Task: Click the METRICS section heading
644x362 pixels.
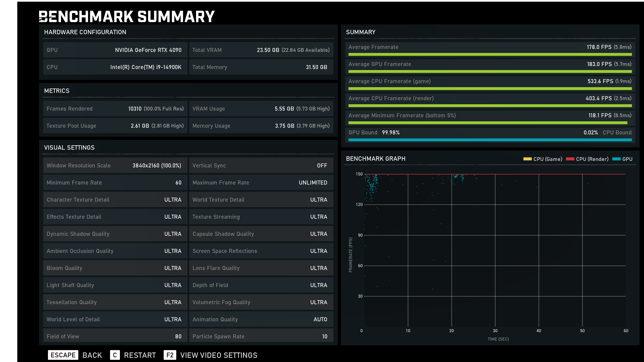Action: click(x=57, y=91)
